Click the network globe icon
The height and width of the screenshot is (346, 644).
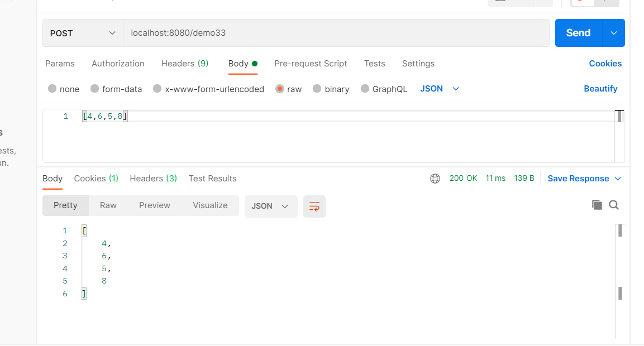tap(435, 179)
